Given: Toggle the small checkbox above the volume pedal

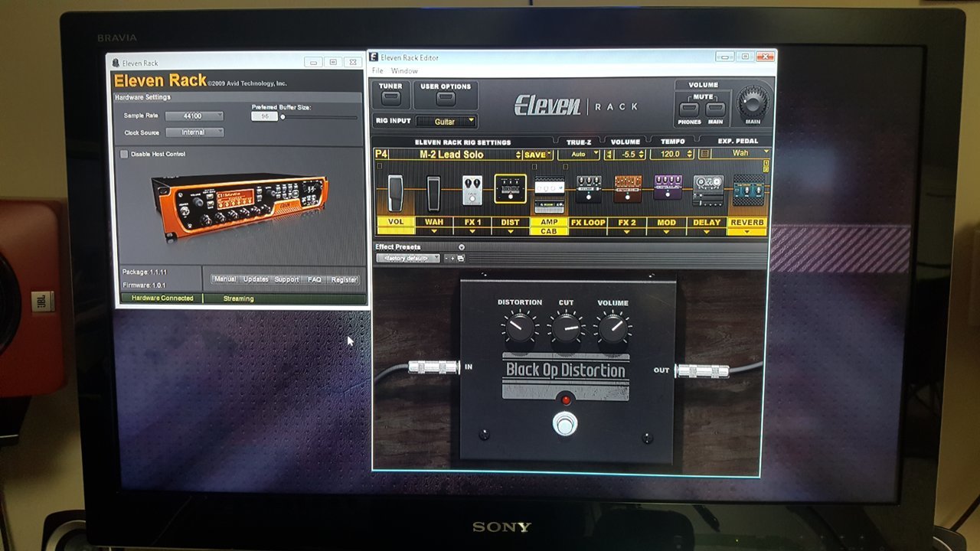Looking at the screenshot, I should [379, 166].
